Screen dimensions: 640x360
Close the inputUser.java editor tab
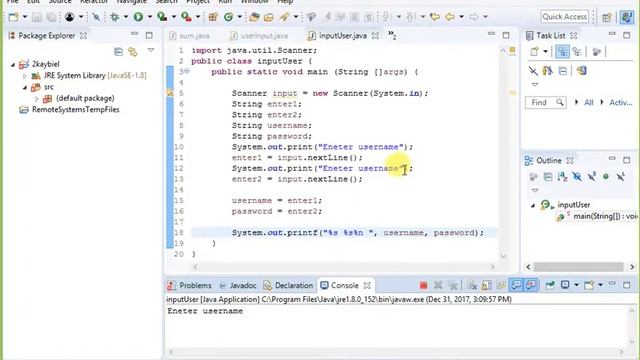(x=375, y=36)
